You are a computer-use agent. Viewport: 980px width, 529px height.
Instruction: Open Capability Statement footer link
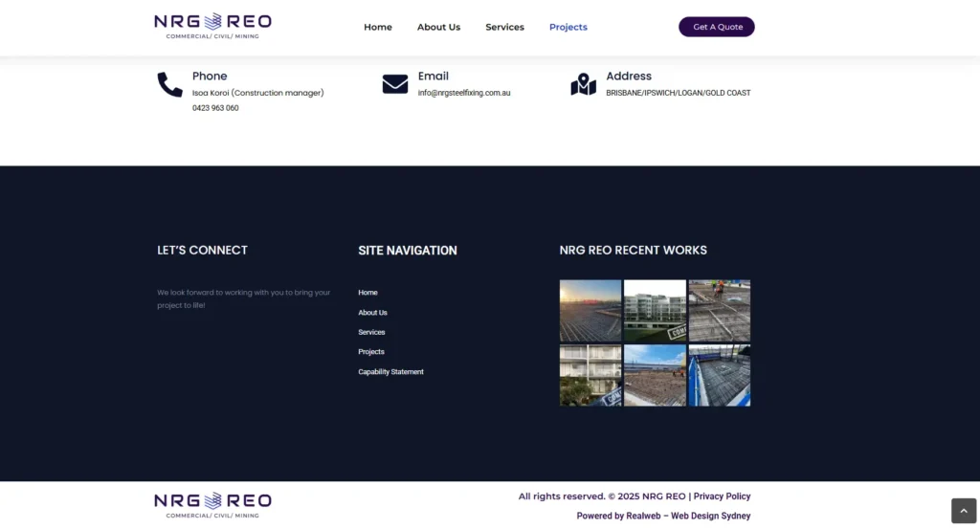click(390, 372)
